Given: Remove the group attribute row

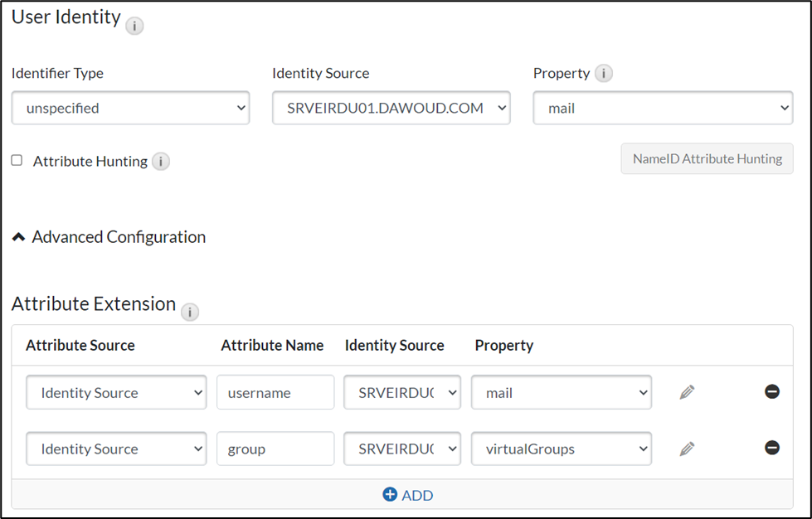Looking at the screenshot, I should click(x=771, y=449).
